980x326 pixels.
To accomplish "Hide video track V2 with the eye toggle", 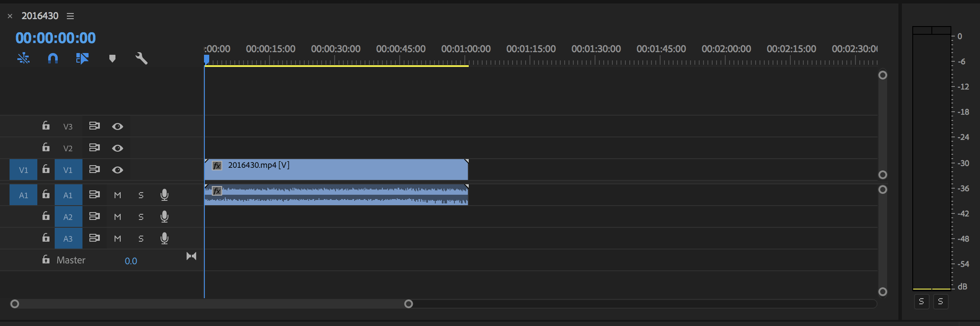I will pos(117,148).
